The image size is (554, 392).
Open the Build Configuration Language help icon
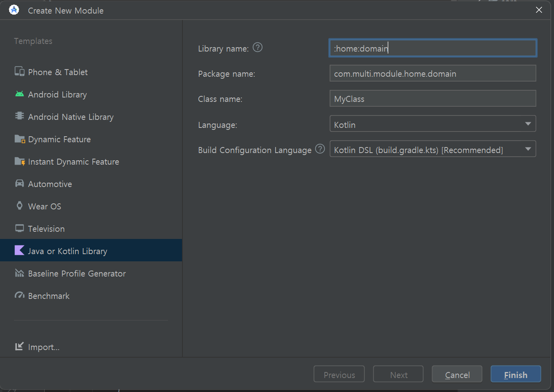pyautogui.click(x=320, y=149)
